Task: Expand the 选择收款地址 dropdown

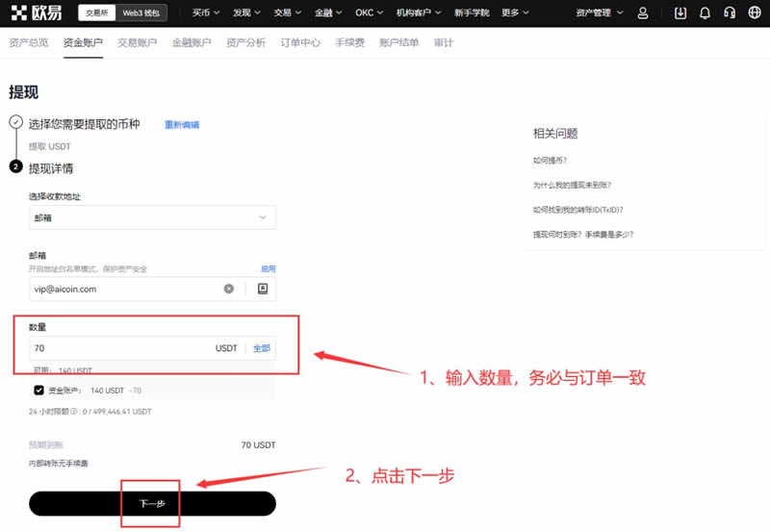Action: point(152,218)
